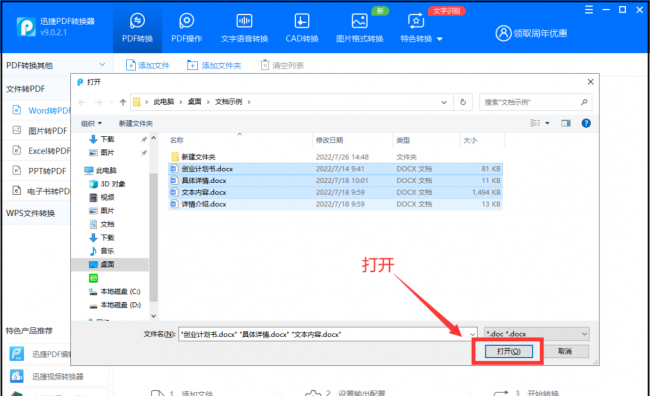Refresh the folder view

point(463,102)
